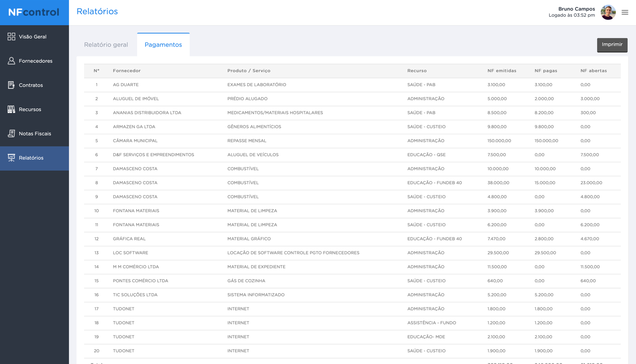Click the Fornecedor column header
Viewport: 636px width, 364px height.
click(x=127, y=71)
